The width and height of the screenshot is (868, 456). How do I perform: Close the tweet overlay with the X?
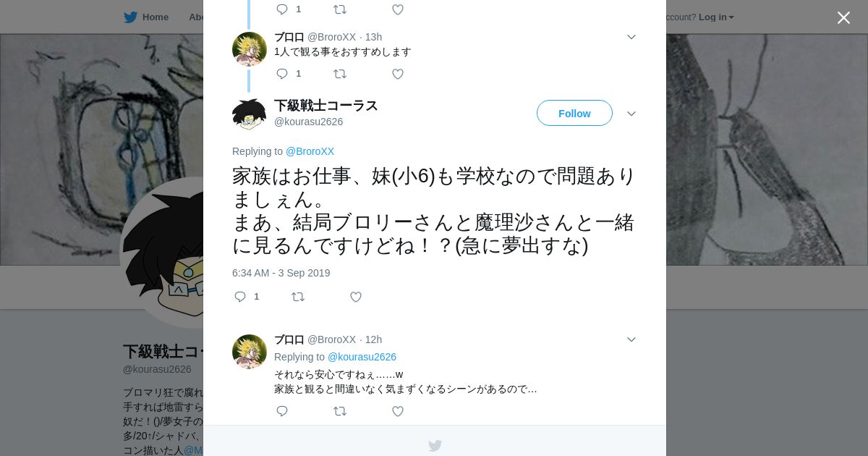tap(843, 17)
